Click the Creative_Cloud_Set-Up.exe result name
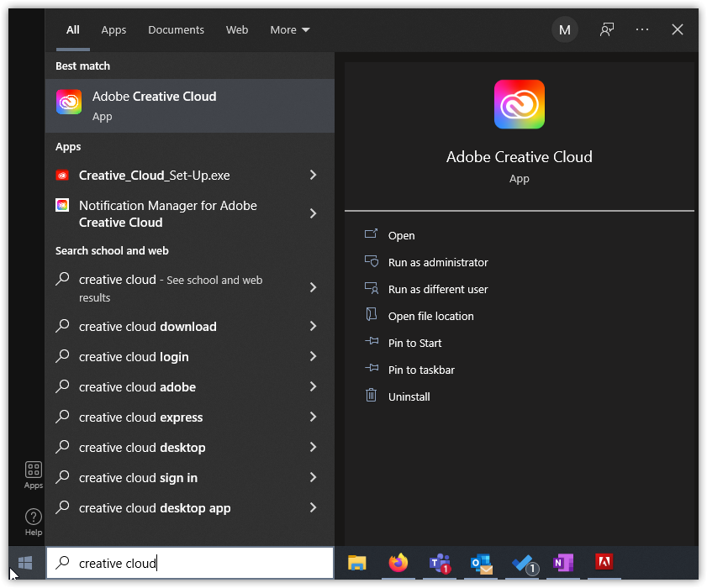Screen dimensions: 707x588 (154, 176)
